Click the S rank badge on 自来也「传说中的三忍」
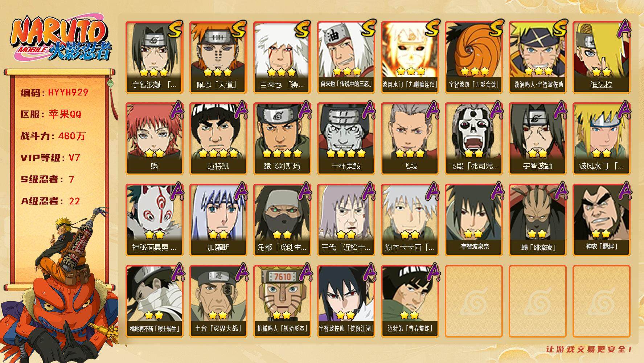This screenshot has height=363, width=644. tap(367, 29)
